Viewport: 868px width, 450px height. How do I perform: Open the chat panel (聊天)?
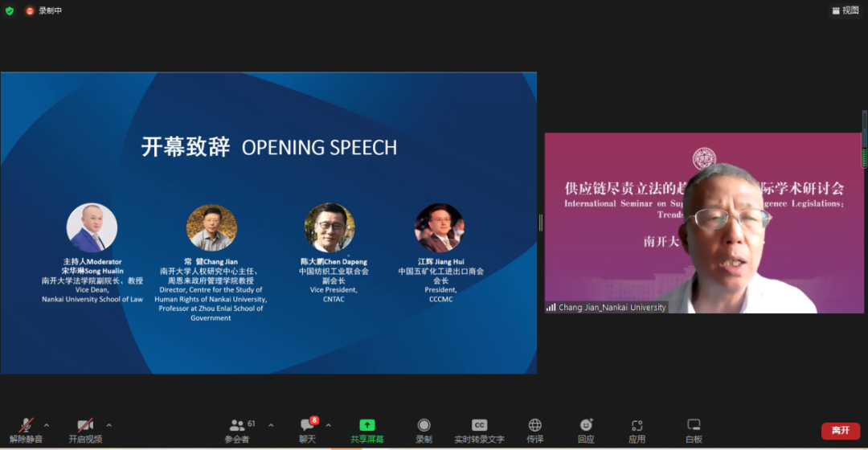pyautogui.click(x=307, y=430)
